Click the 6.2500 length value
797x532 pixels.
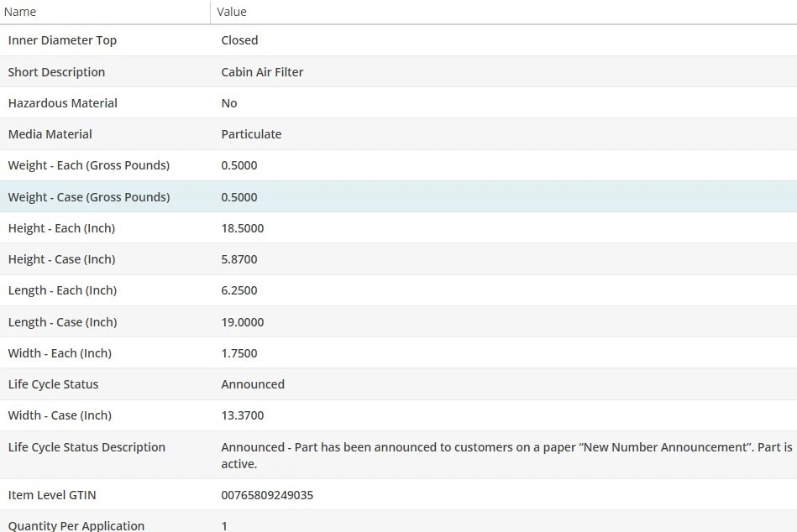point(239,290)
